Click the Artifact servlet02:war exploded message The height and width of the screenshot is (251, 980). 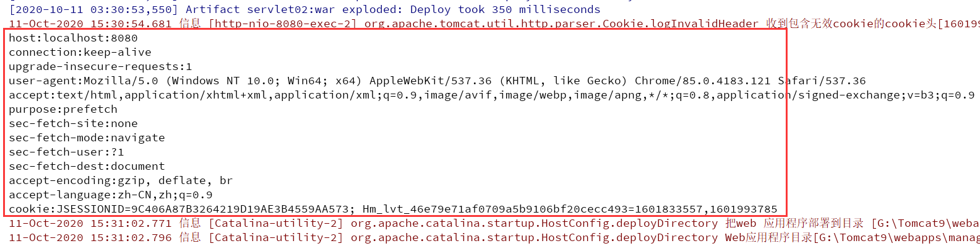(x=393, y=9)
